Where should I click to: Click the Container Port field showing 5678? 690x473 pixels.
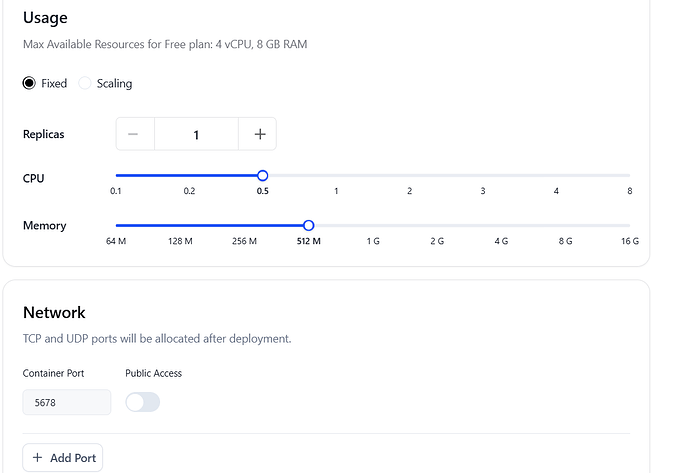coord(67,402)
